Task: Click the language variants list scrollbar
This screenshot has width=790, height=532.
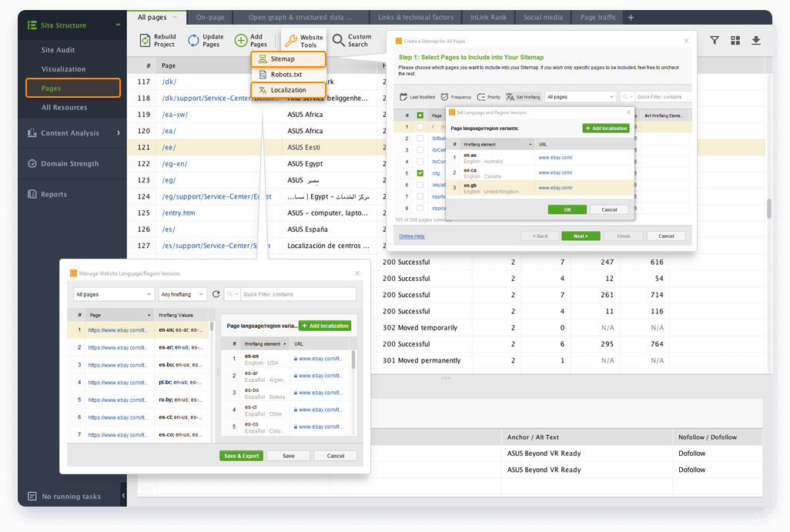Action: click(353, 360)
